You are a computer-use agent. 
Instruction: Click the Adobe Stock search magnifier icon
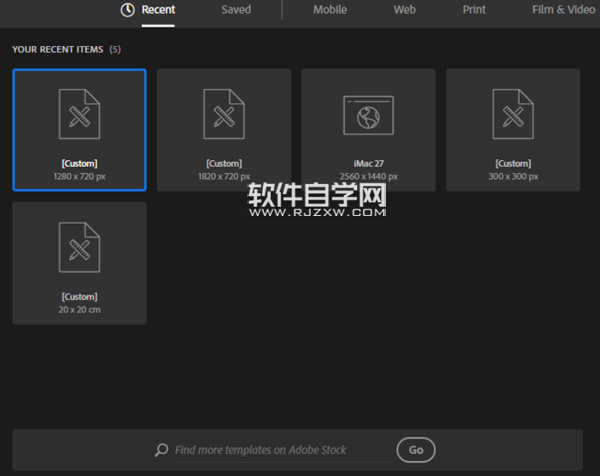point(161,450)
